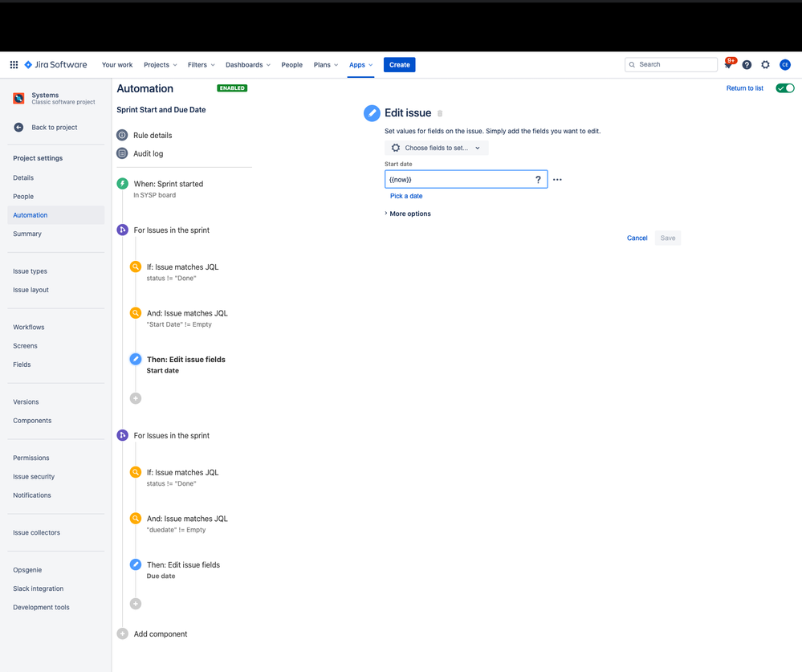
Task: Open People in the top navigation
Action: click(292, 65)
